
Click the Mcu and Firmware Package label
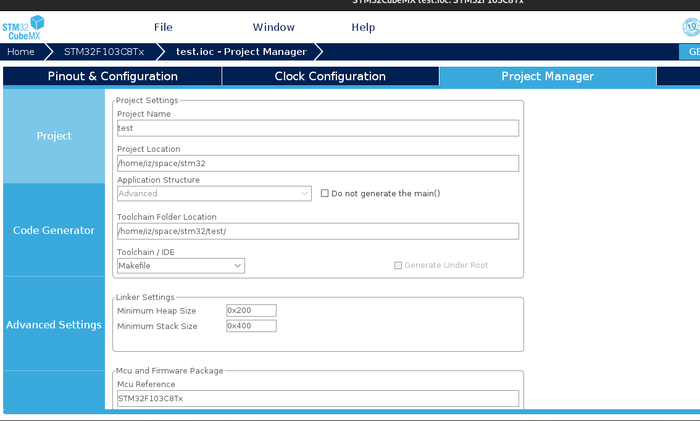(170, 371)
